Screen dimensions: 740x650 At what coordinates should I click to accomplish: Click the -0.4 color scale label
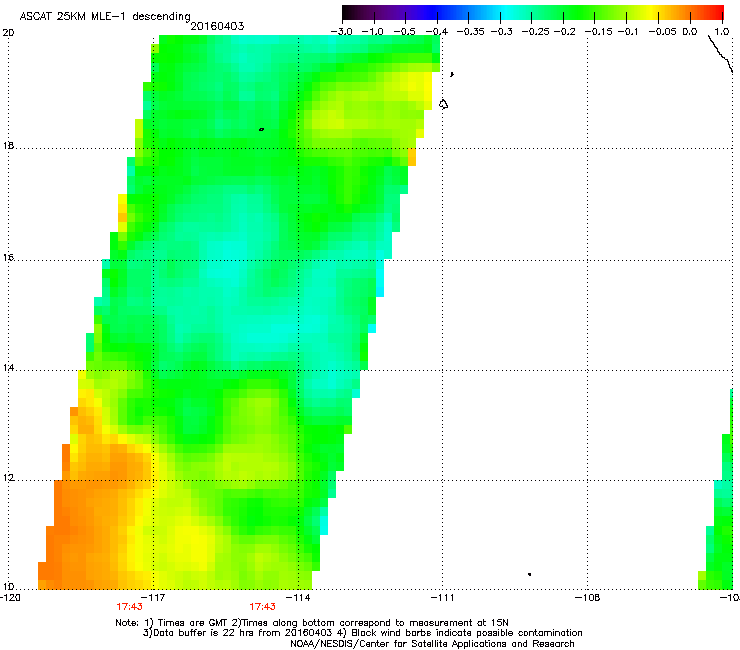pyautogui.click(x=437, y=32)
